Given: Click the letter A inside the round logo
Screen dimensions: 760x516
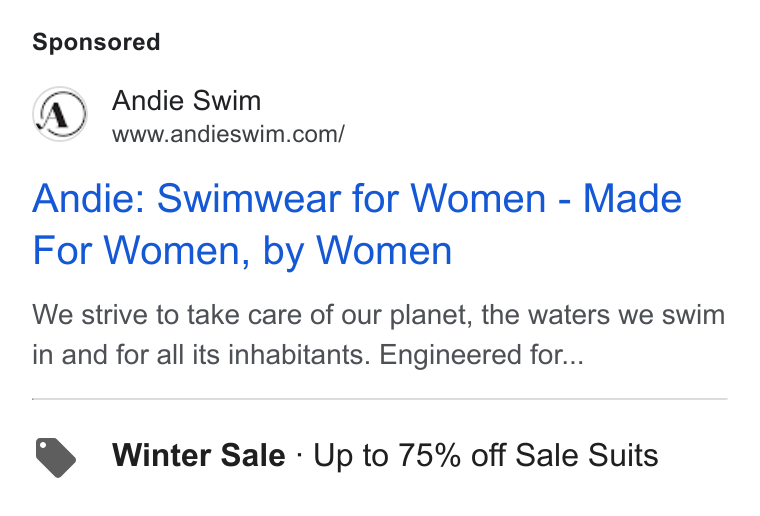Looking at the screenshot, I should click(x=58, y=115).
